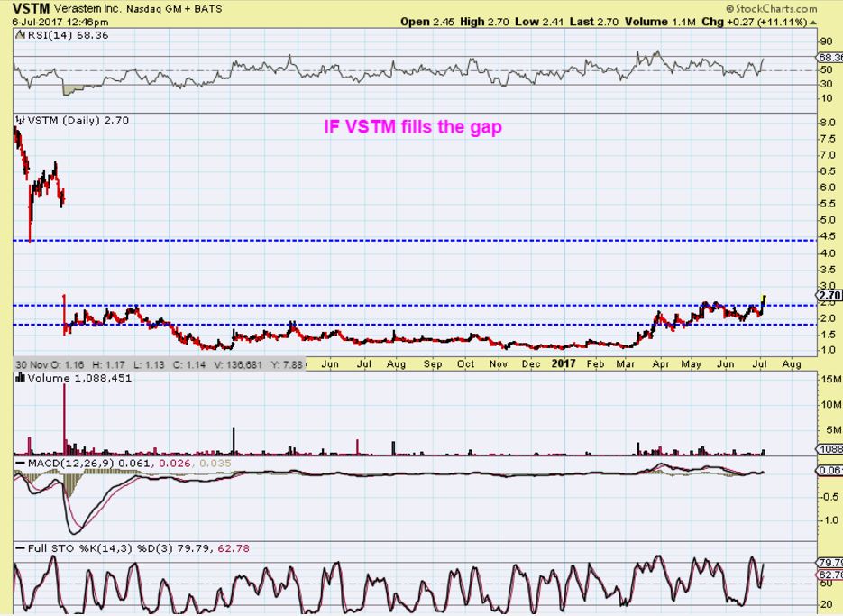Click the up triangle next to Chg
843x616 pixels.
coord(813,23)
